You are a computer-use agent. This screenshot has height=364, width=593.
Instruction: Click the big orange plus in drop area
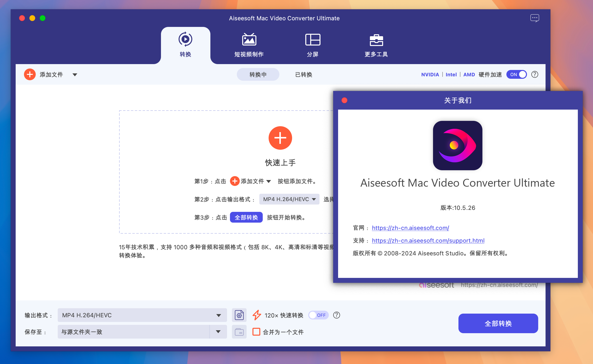tap(280, 138)
